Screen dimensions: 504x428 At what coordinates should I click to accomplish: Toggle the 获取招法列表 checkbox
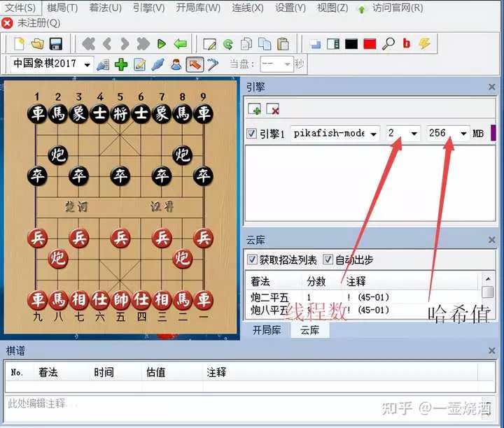(252, 259)
